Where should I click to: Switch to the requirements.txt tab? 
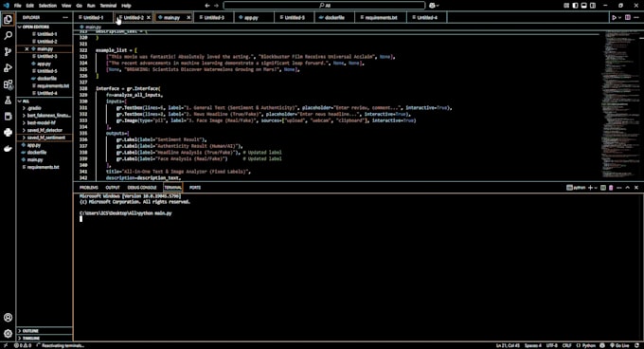pyautogui.click(x=381, y=18)
